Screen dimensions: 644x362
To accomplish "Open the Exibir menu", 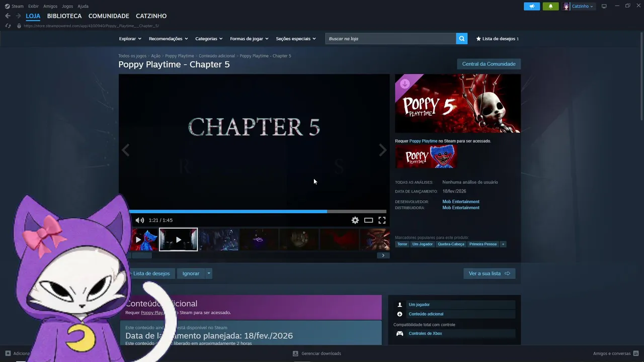I will (33, 6).
